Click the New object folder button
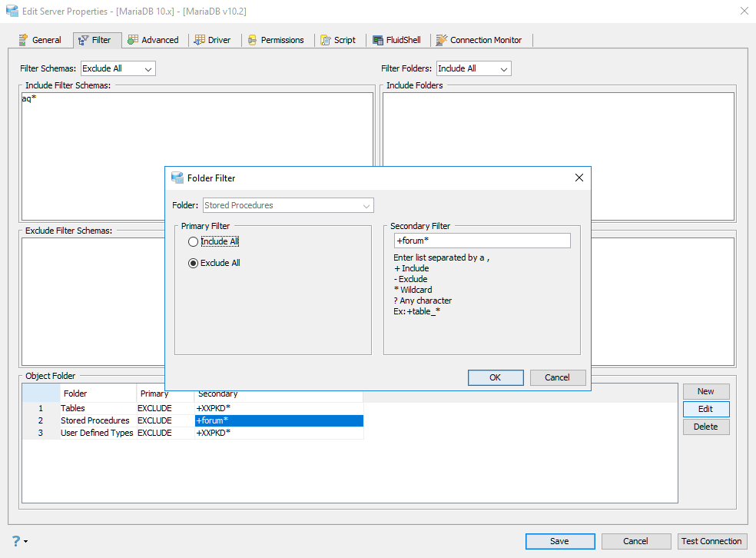 tap(706, 392)
